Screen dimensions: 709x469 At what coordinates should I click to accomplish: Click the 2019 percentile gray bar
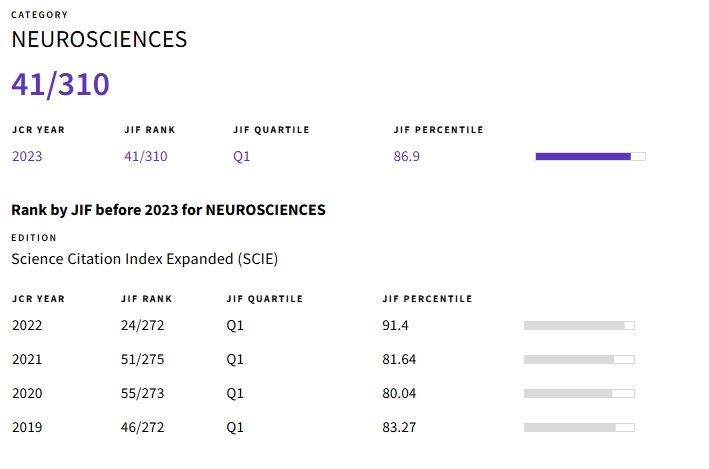tap(579, 427)
